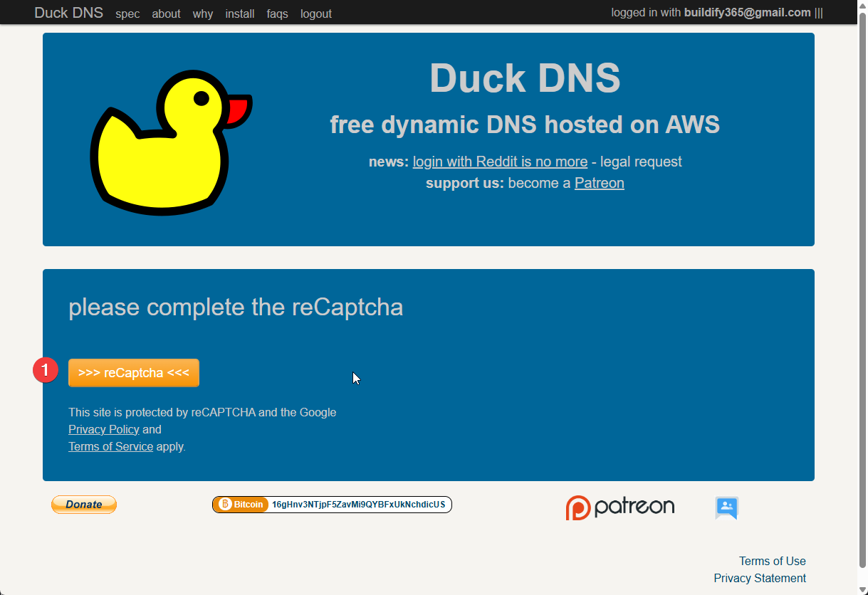The width and height of the screenshot is (868, 595).
Task: Open Privacy Statement in footer
Action: [760, 578]
